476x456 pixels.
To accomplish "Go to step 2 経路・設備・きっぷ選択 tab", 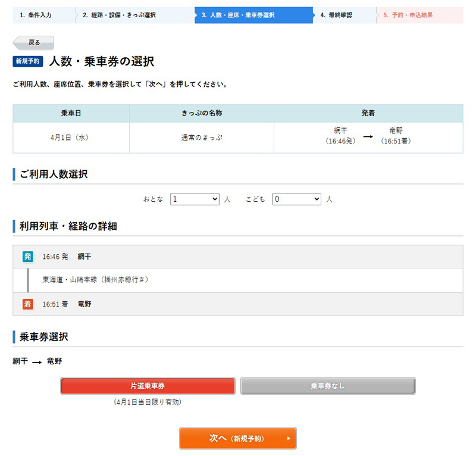I will click(134, 15).
